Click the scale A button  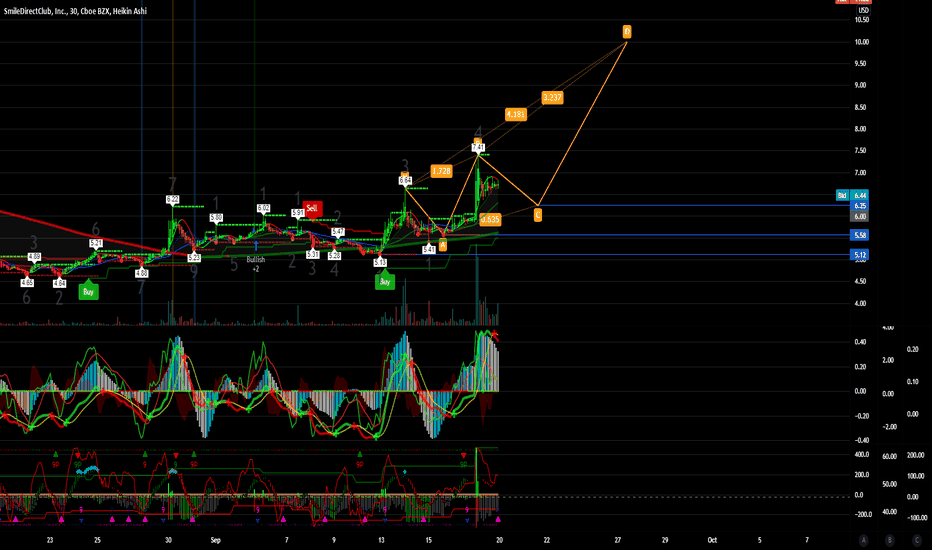click(864, 540)
